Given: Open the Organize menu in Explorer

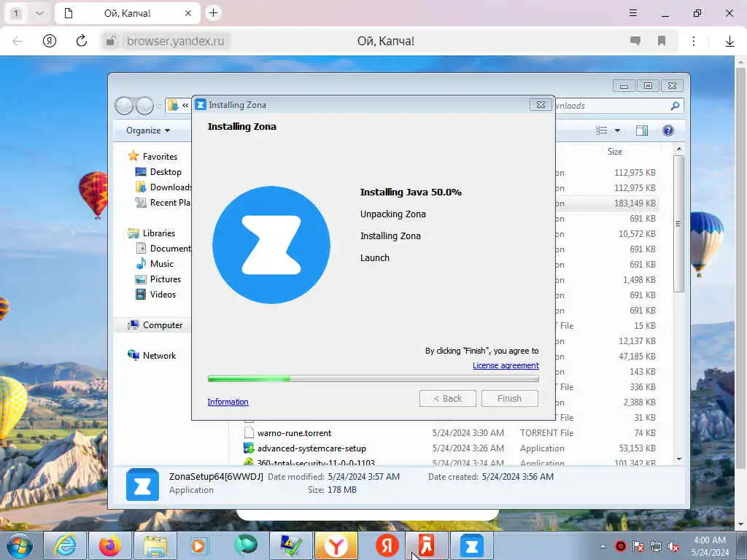Looking at the screenshot, I should pos(148,131).
